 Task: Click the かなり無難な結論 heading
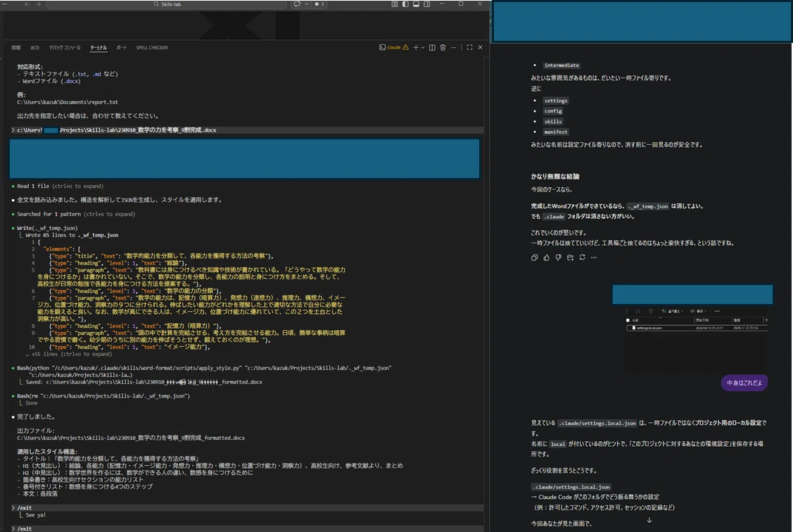[x=554, y=177]
